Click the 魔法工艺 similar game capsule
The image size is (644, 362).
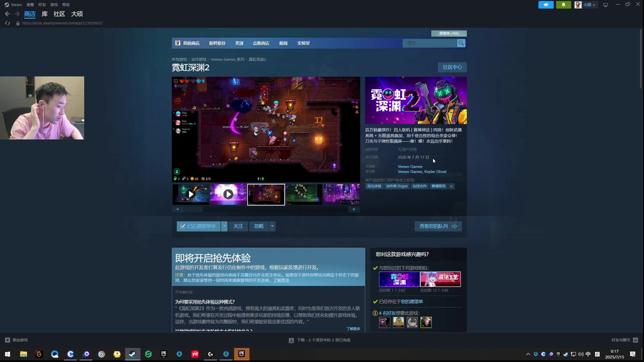pyautogui.click(x=440, y=279)
